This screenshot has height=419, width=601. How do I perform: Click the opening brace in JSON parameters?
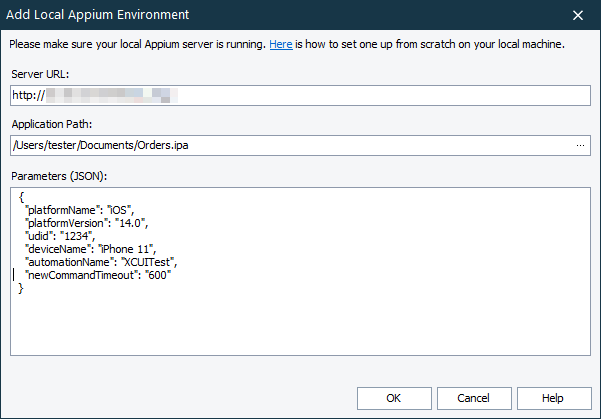tap(21, 197)
